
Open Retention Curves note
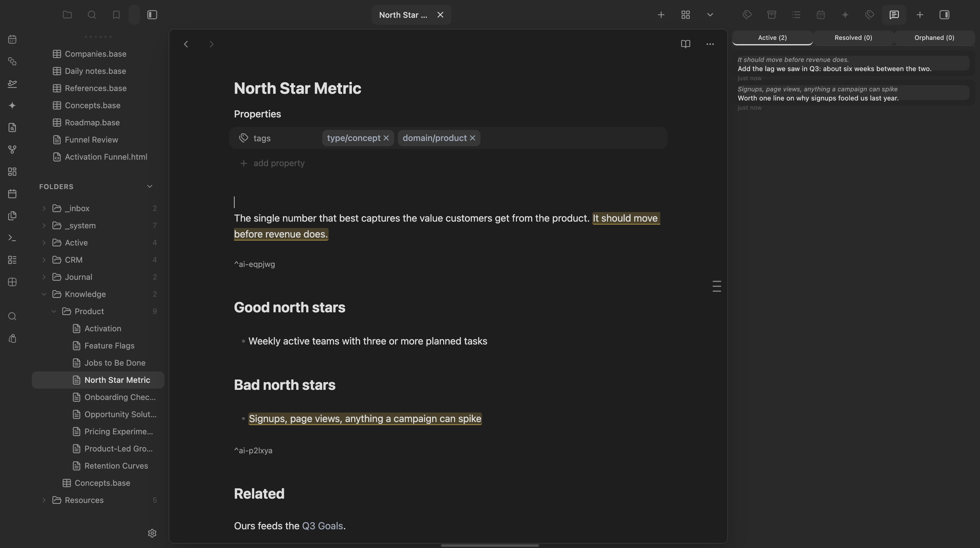[98, 466]
